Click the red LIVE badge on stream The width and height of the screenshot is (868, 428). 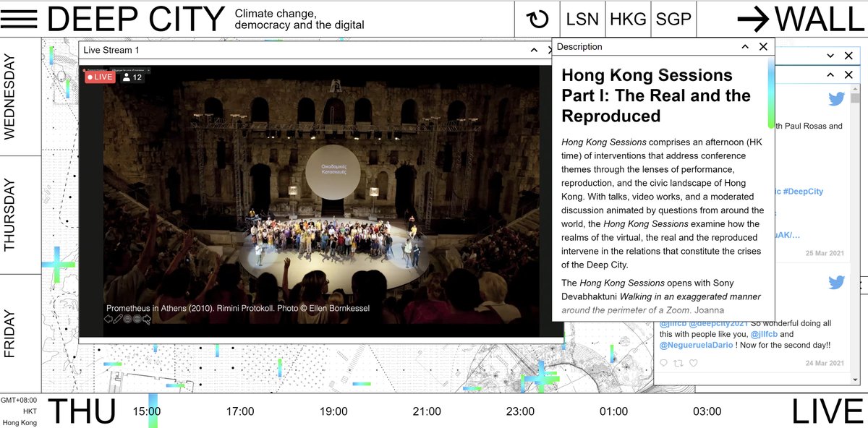(x=100, y=77)
